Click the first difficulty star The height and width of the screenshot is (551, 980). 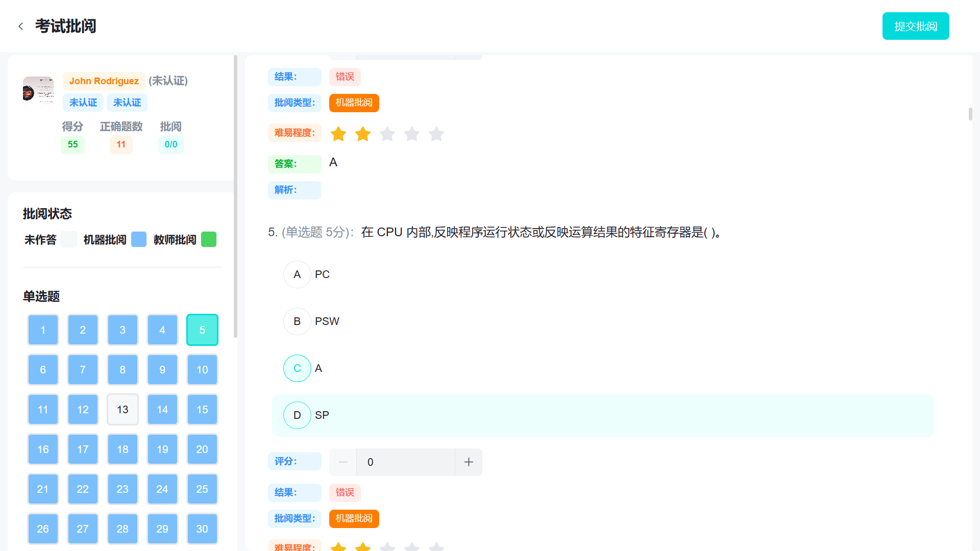[338, 134]
